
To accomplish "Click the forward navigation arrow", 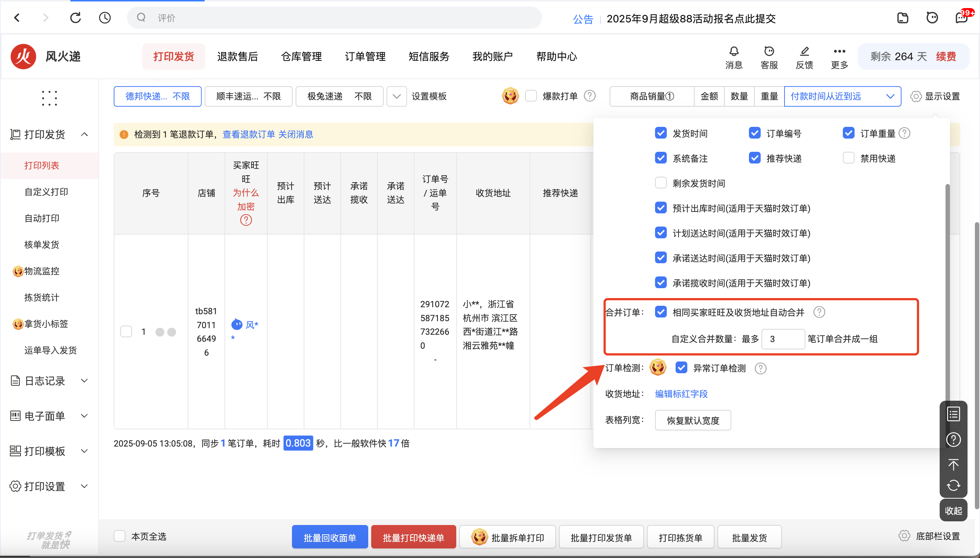I will (46, 18).
